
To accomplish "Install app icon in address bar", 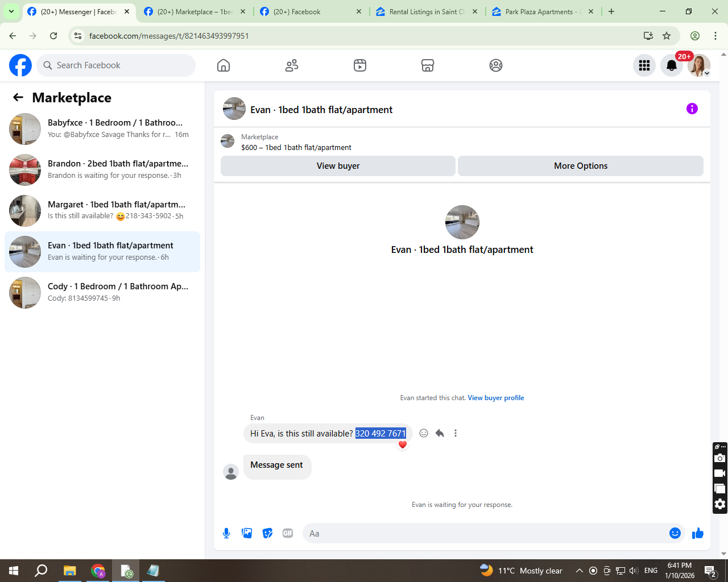I will pos(648,36).
